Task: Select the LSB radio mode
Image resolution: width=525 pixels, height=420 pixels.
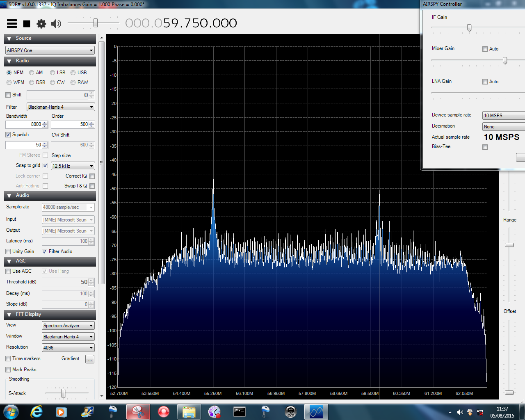Action: pyautogui.click(x=52, y=73)
